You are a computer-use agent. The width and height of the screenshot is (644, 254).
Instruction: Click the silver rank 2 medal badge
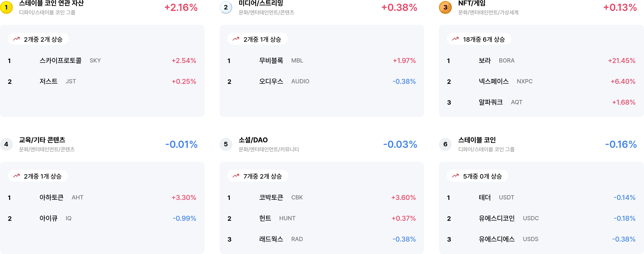[x=226, y=7]
